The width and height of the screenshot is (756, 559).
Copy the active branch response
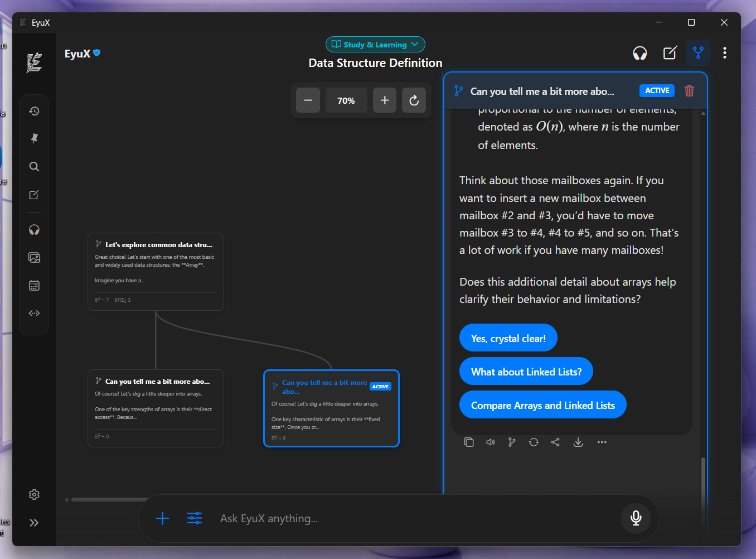469,442
